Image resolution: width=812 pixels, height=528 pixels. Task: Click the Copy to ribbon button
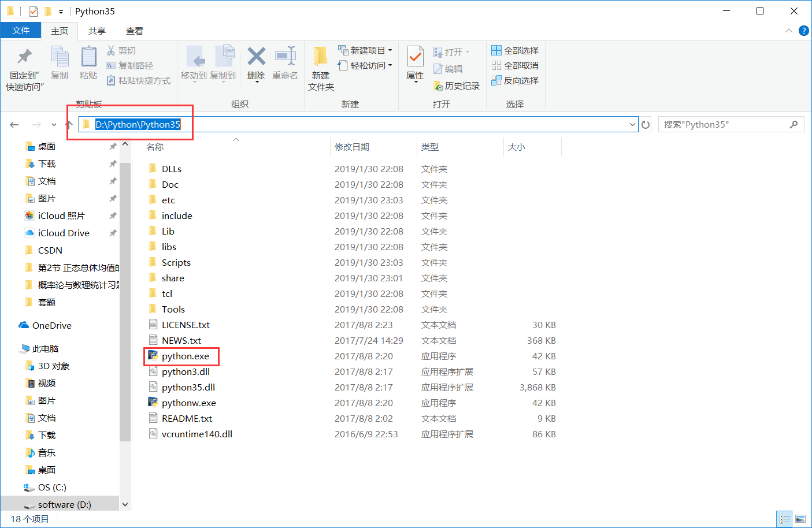tap(223, 63)
